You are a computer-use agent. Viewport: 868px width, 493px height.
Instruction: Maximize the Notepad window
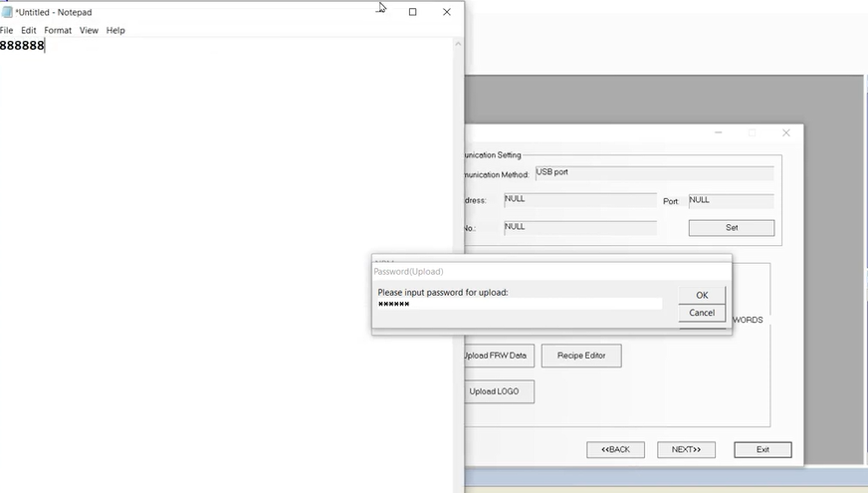tap(413, 12)
